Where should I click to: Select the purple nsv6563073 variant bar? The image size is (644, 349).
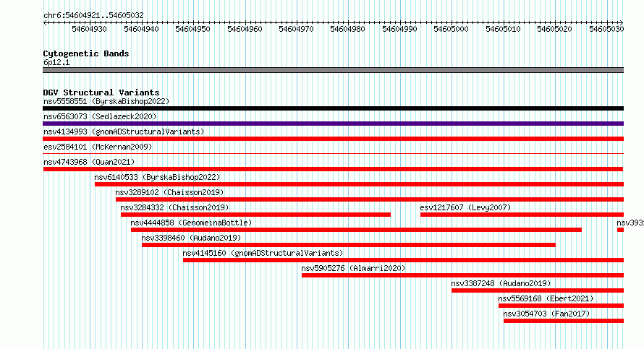[x=333, y=124]
